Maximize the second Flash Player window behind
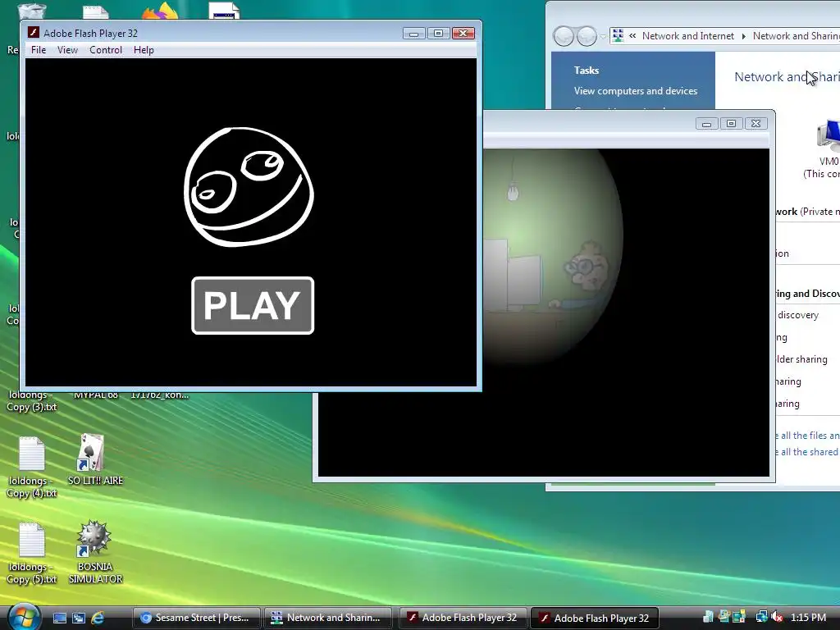Viewport: 840px width, 630px height. [x=731, y=124]
